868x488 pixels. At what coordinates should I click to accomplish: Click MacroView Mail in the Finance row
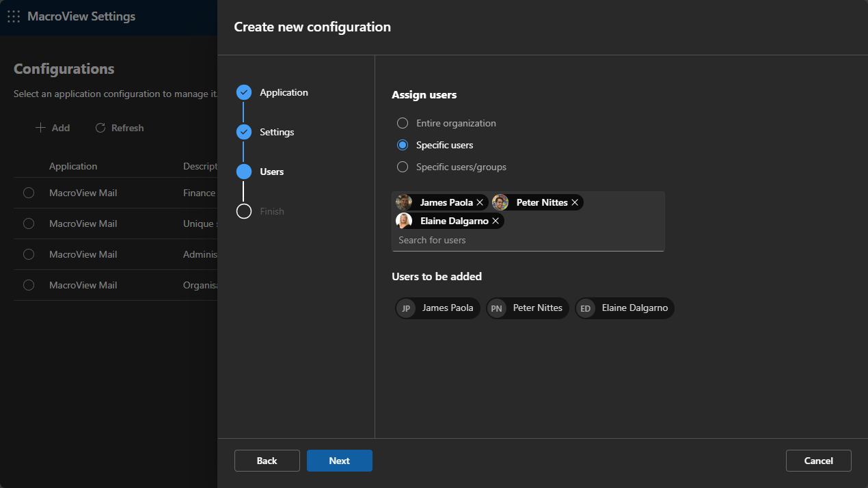click(83, 193)
